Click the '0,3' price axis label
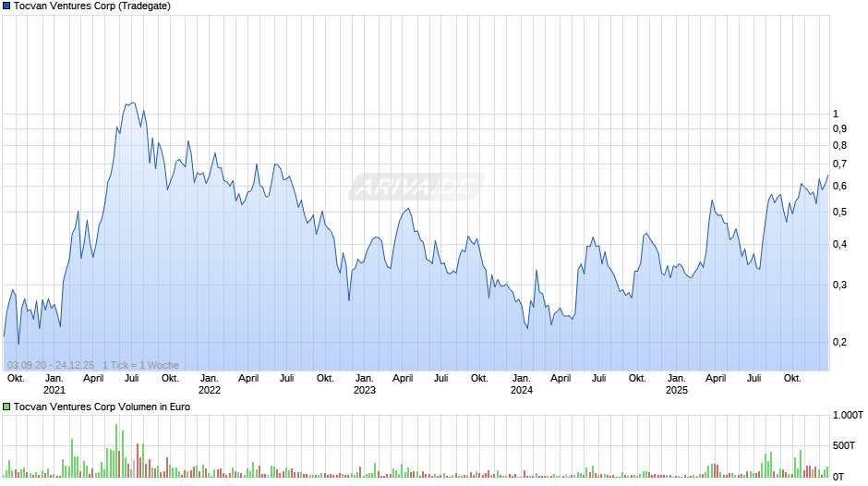 839,286
